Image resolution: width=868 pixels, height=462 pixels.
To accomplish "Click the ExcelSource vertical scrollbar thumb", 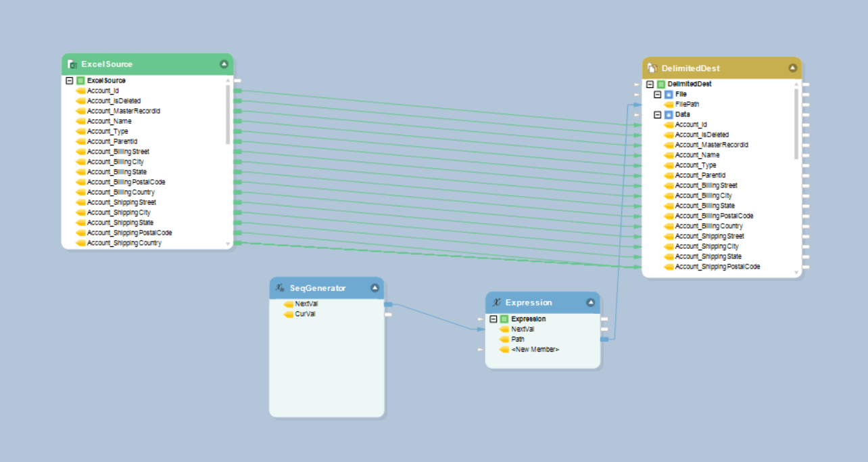I will click(228, 114).
